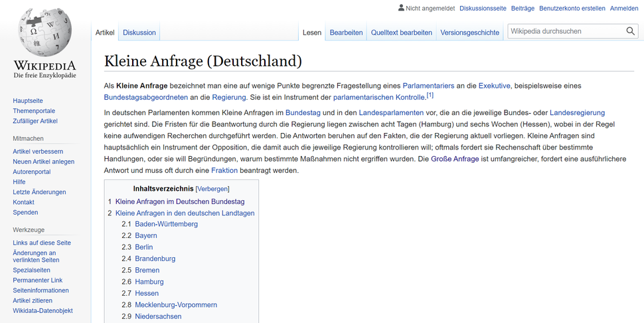Open the Artikel tab
This screenshot has height=323, width=644.
[x=105, y=33]
